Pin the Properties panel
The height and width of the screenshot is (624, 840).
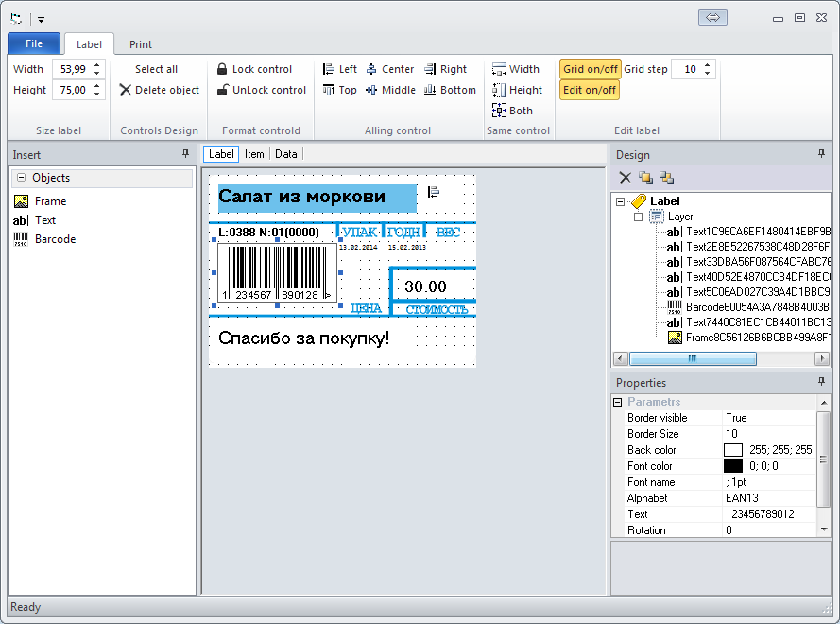(821, 382)
